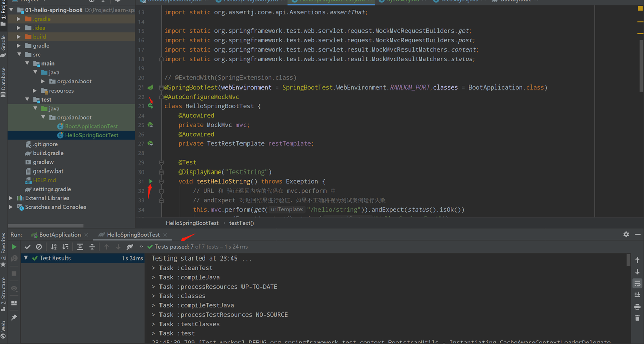Switch to BootApplication run tab

coord(60,235)
